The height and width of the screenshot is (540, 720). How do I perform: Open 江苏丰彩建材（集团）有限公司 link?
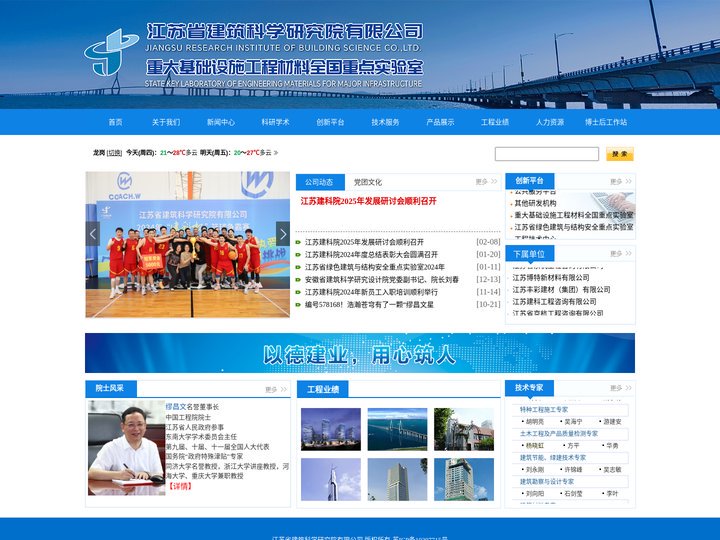coord(561,289)
